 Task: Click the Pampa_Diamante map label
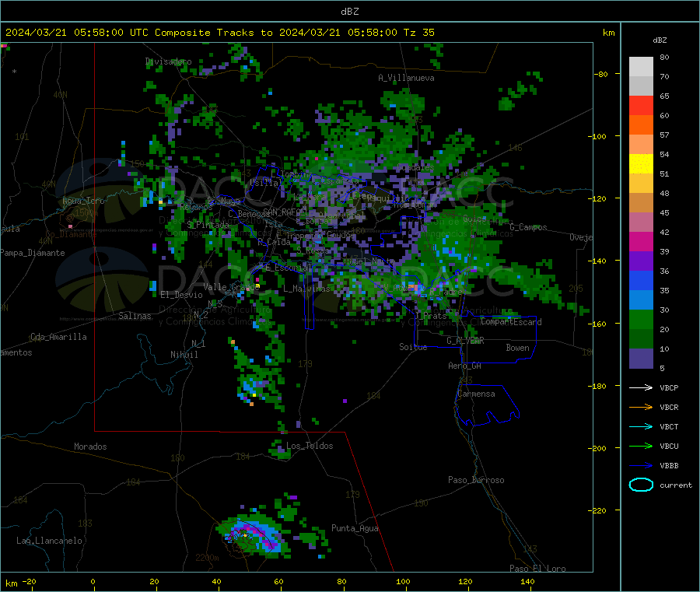tap(33, 253)
